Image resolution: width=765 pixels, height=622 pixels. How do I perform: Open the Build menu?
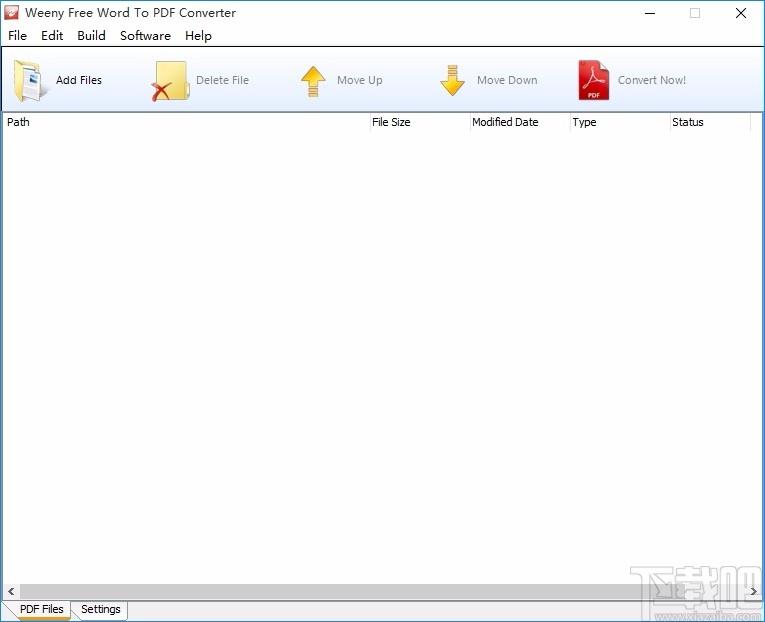91,35
